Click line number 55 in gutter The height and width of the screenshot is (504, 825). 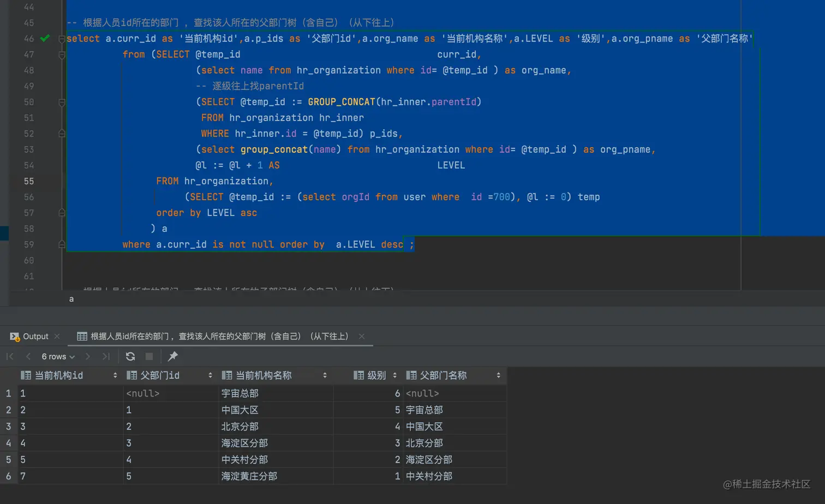point(28,181)
